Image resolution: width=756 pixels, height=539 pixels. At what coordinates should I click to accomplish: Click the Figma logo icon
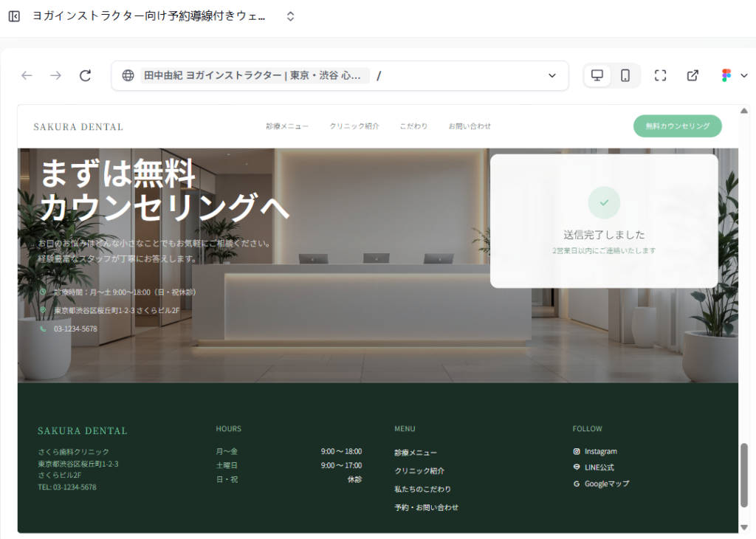click(726, 75)
